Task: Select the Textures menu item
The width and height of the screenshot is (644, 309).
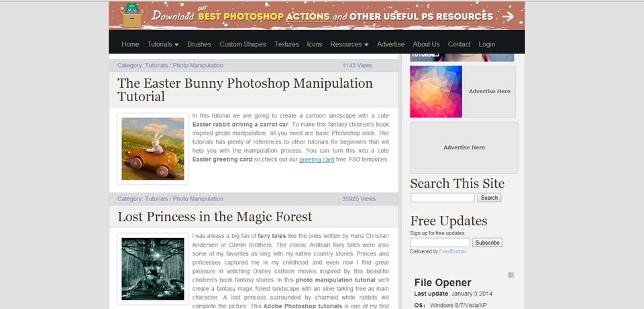Action: pos(286,44)
